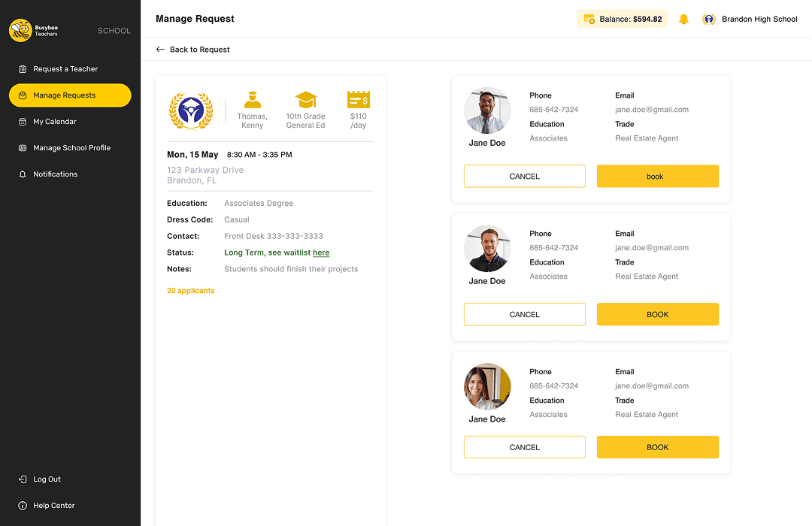The image size is (812, 526).
Task: Click the Log Out icon
Action: tap(22, 479)
